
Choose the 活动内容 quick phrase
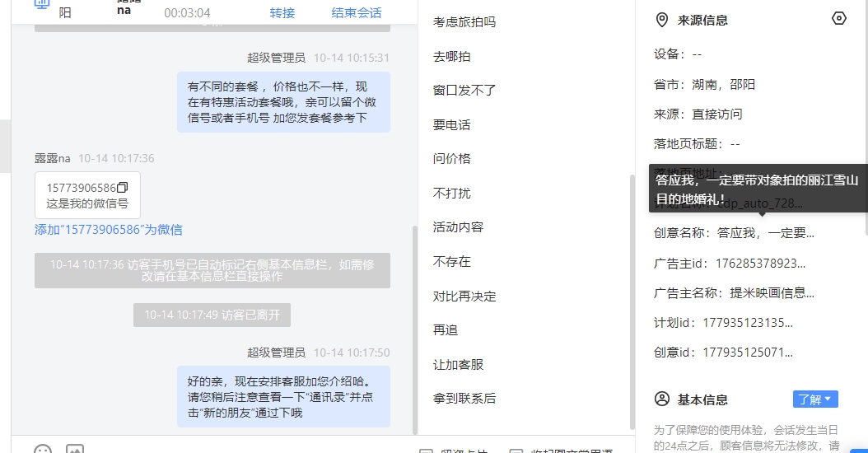[x=458, y=227]
